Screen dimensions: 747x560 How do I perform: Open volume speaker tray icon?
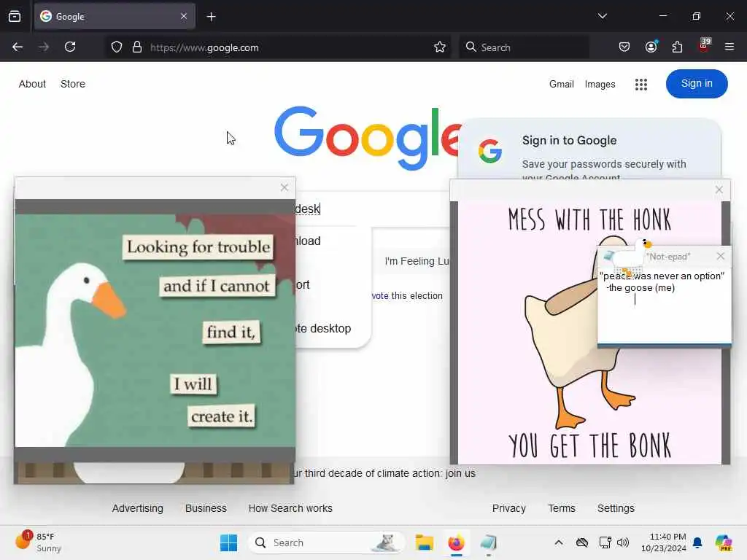pyautogui.click(x=623, y=542)
